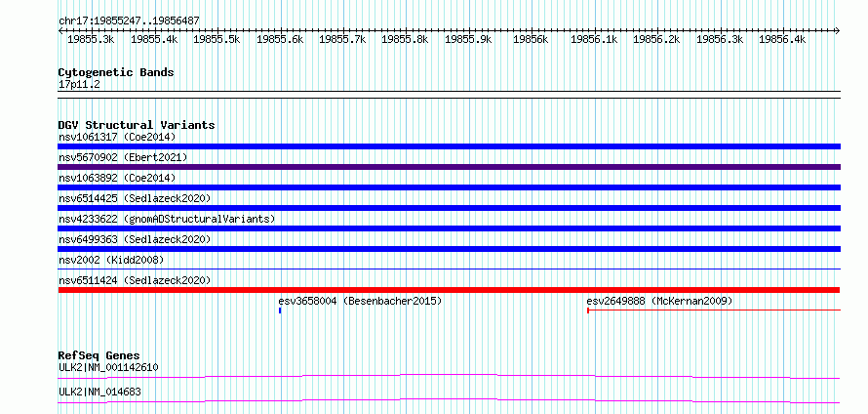
Task: Open the nsv6514425 (Sedlazeck2020) variant bar
Action: 449,208
